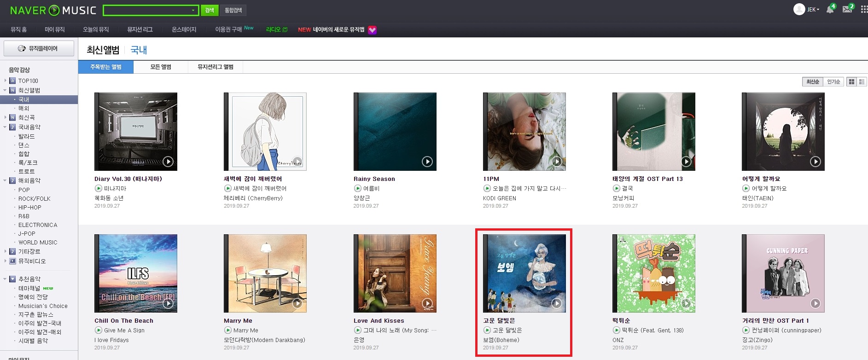Open the album title 새벽에 잠이 깨버렸어
Screen dimensions: 868x360
[x=253, y=179]
